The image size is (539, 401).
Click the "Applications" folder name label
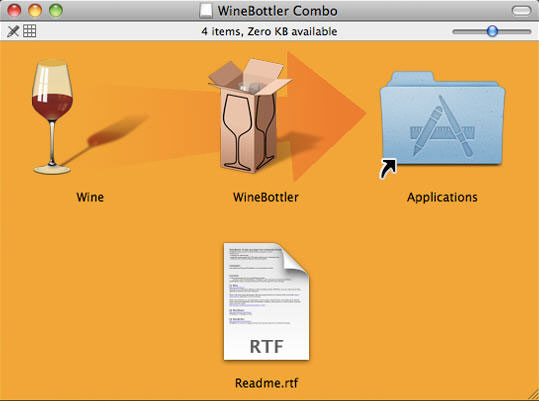tap(442, 198)
